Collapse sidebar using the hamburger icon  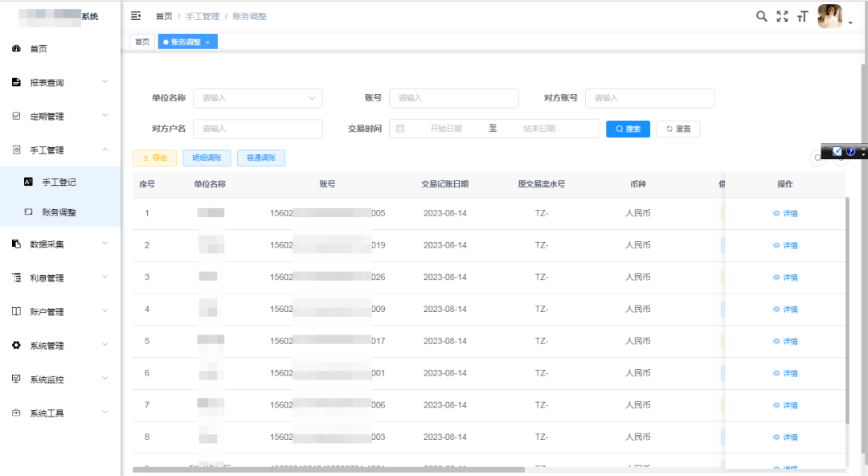coord(136,16)
